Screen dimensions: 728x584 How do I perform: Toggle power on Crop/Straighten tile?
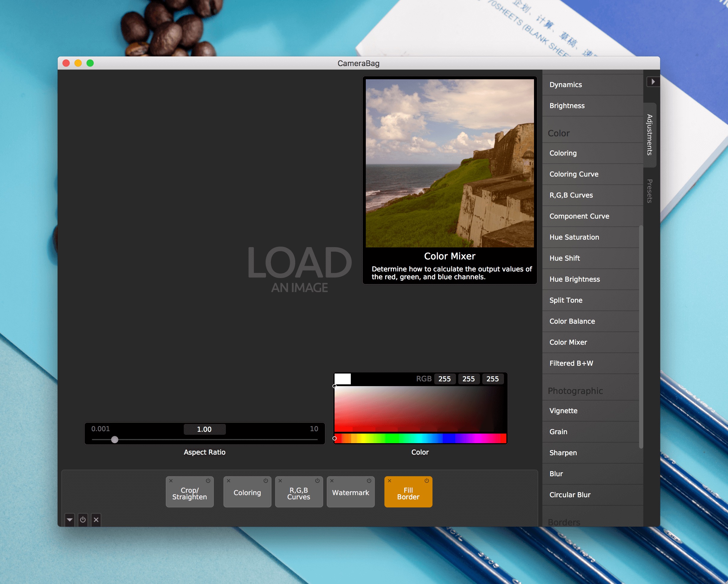pos(208,480)
